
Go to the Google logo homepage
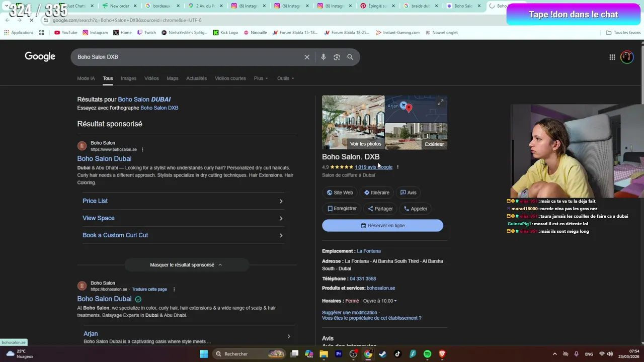(40, 56)
